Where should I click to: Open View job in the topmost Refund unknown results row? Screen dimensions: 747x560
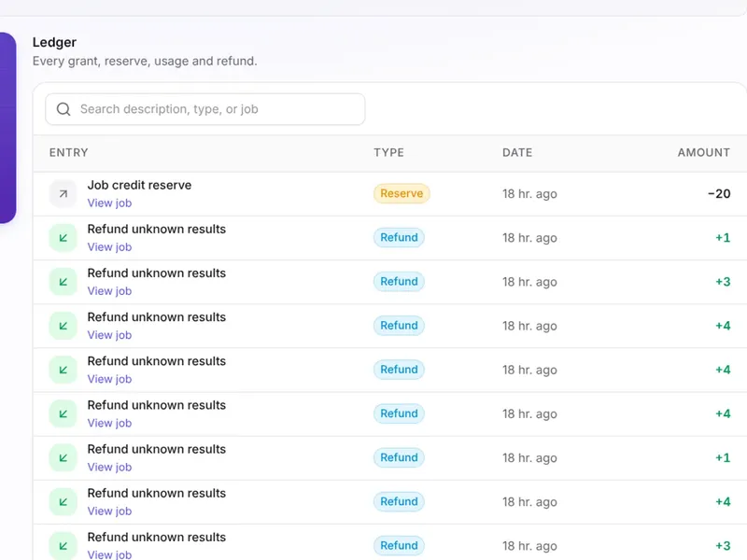pyautogui.click(x=109, y=246)
